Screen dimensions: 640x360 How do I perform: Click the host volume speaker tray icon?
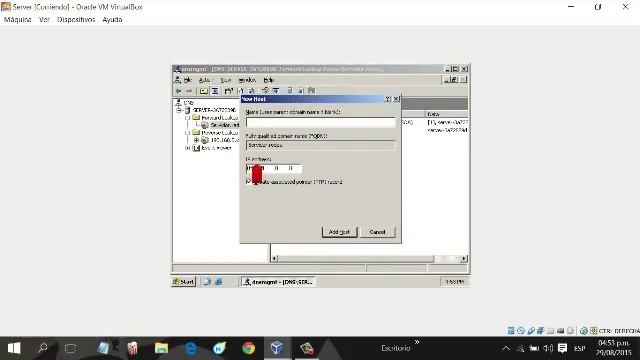pyautogui.click(x=548, y=348)
